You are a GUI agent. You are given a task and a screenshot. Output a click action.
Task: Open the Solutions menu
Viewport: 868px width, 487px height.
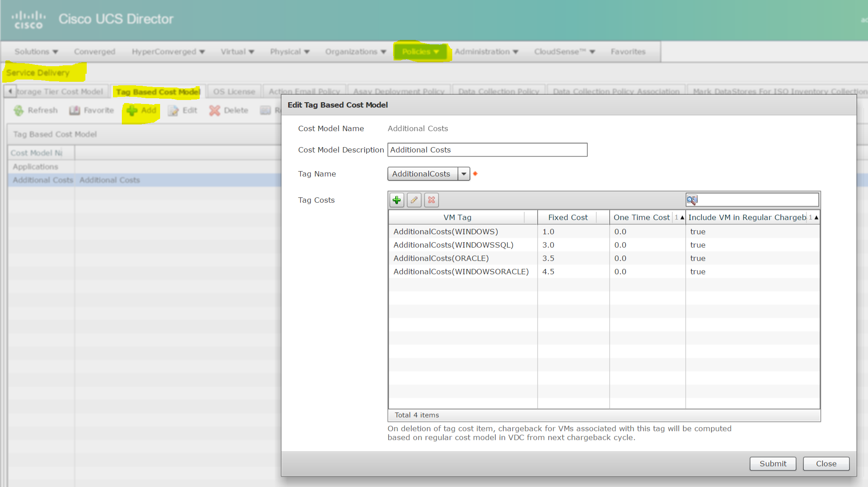[x=36, y=52]
